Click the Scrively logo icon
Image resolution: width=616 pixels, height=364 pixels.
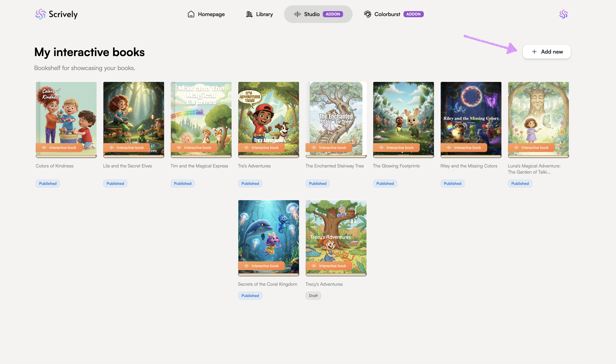40,14
